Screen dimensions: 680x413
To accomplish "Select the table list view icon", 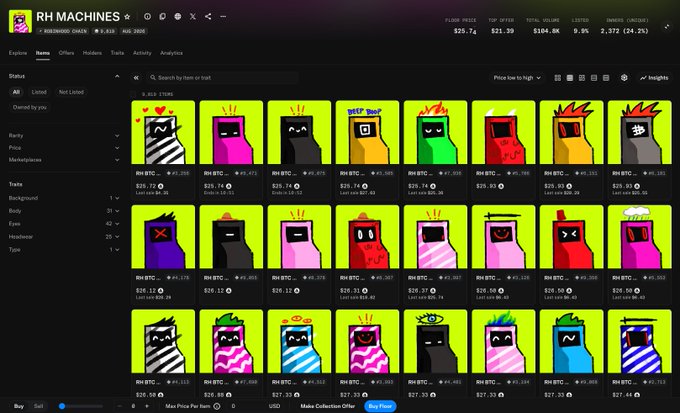I will click(606, 78).
